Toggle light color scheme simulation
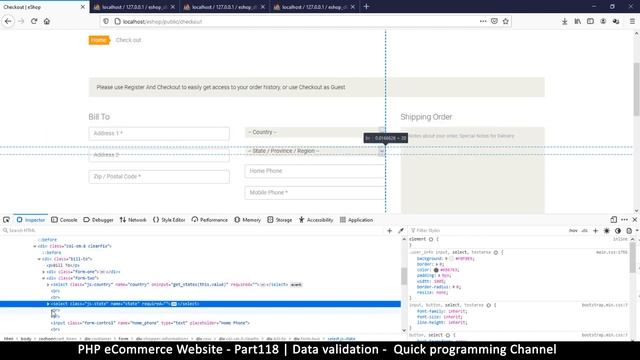The height and width of the screenshot is (360, 640). [607, 231]
